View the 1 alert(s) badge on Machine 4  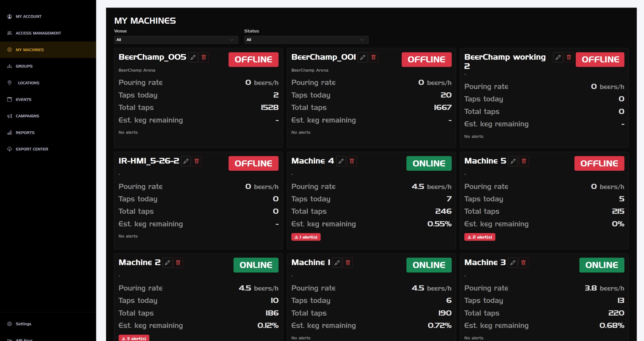click(306, 237)
